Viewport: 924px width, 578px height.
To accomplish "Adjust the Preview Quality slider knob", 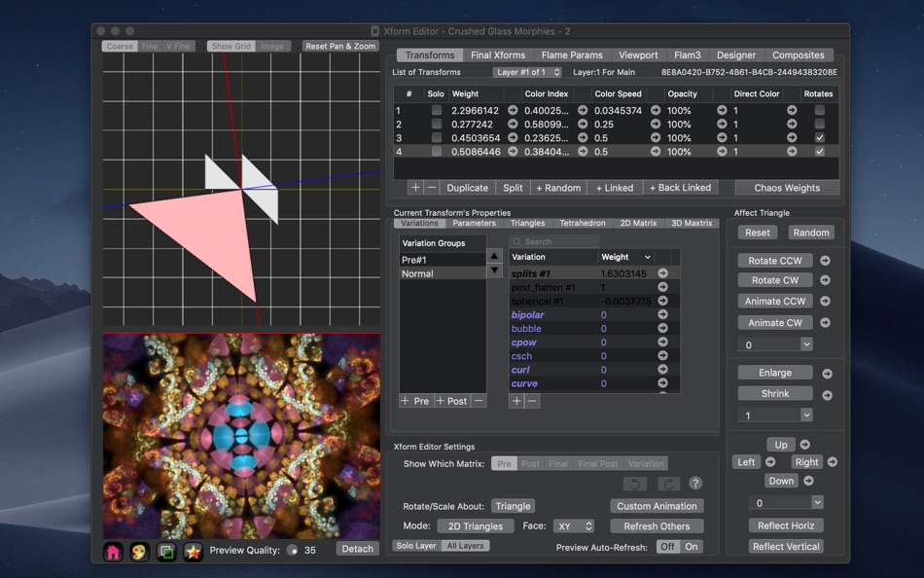I will (293, 551).
